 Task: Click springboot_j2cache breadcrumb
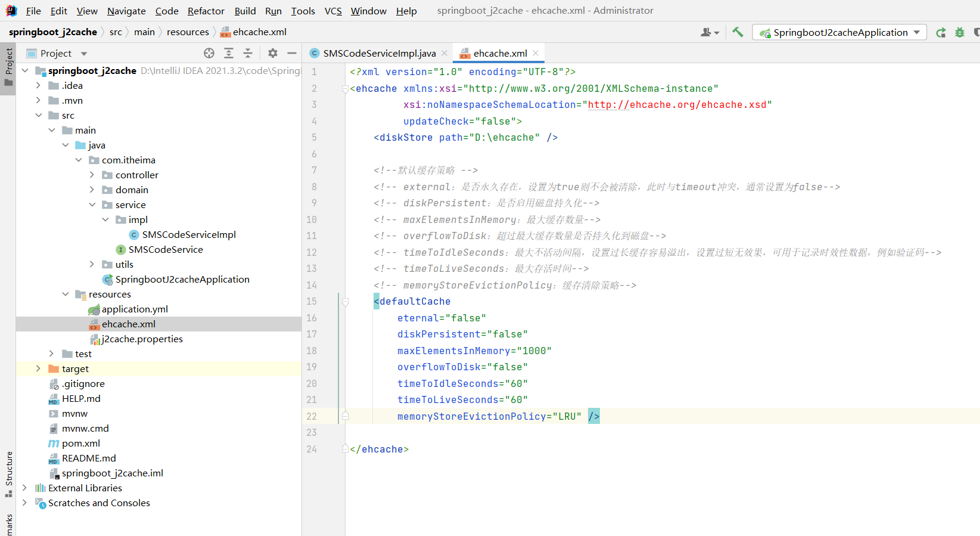pos(53,32)
